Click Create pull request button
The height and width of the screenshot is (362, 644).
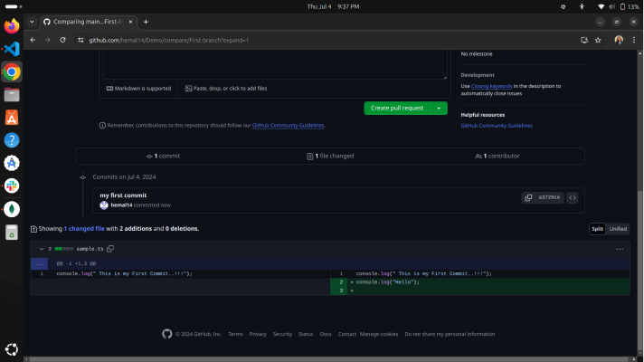(x=397, y=108)
